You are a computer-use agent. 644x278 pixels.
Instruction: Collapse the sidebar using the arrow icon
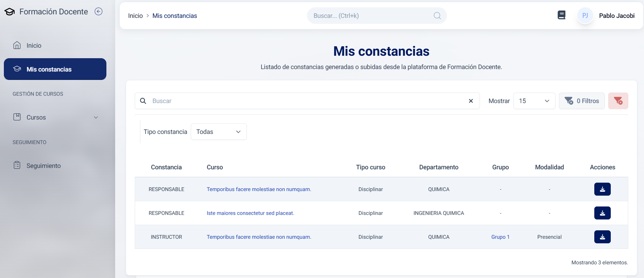tap(99, 12)
